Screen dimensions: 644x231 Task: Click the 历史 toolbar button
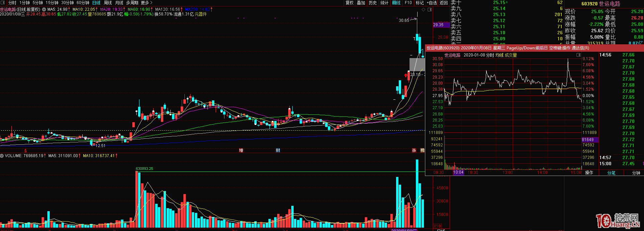pyautogui.click(x=373, y=3)
